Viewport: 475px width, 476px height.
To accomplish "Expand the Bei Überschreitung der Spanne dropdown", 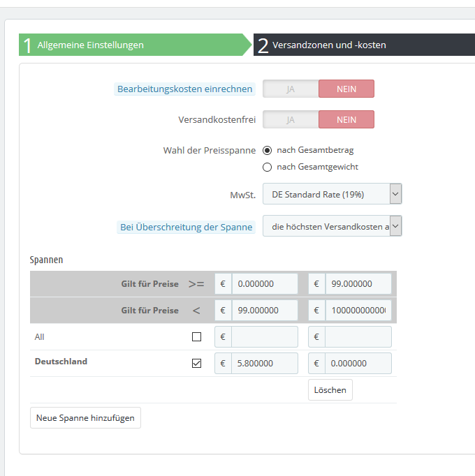I will pyautogui.click(x=332, y=226).
